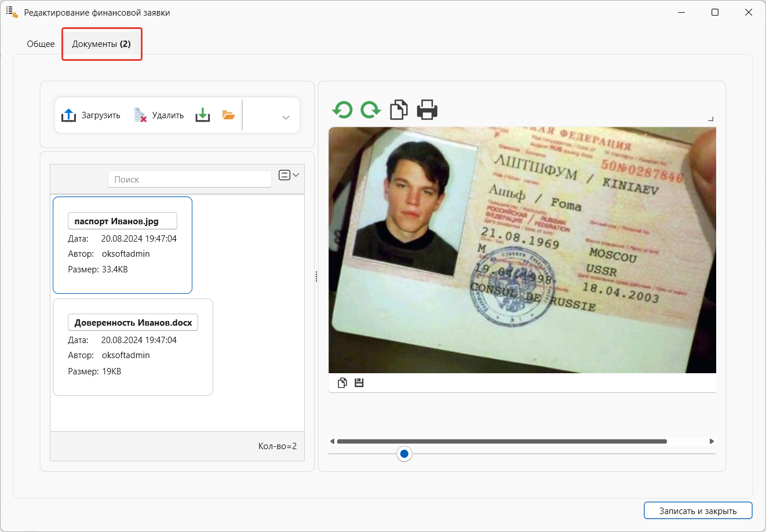Screen dimensions: 766x532
Task: Rotate the passport image clockwise
Action: click(370, 110)
